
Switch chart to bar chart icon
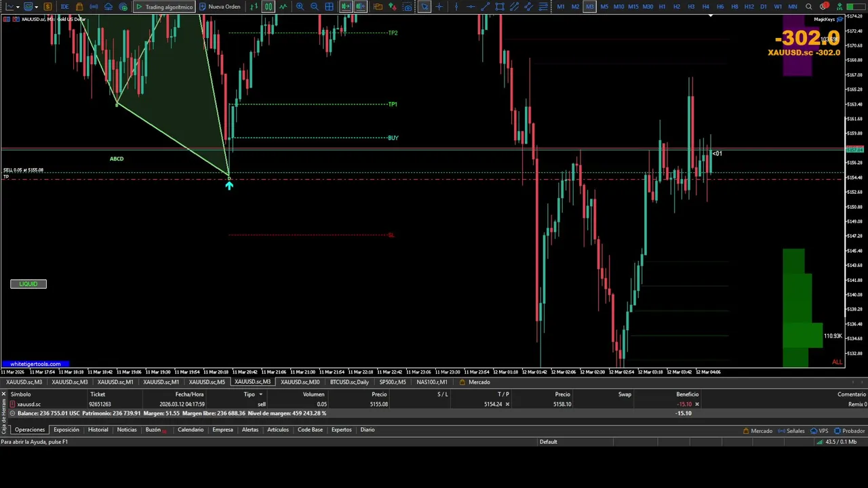254,7
